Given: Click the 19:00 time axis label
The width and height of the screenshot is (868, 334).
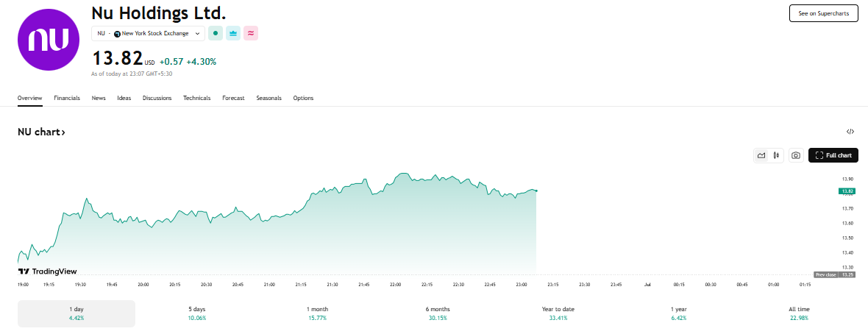Looking at the screenshot, I should [24, 284].
